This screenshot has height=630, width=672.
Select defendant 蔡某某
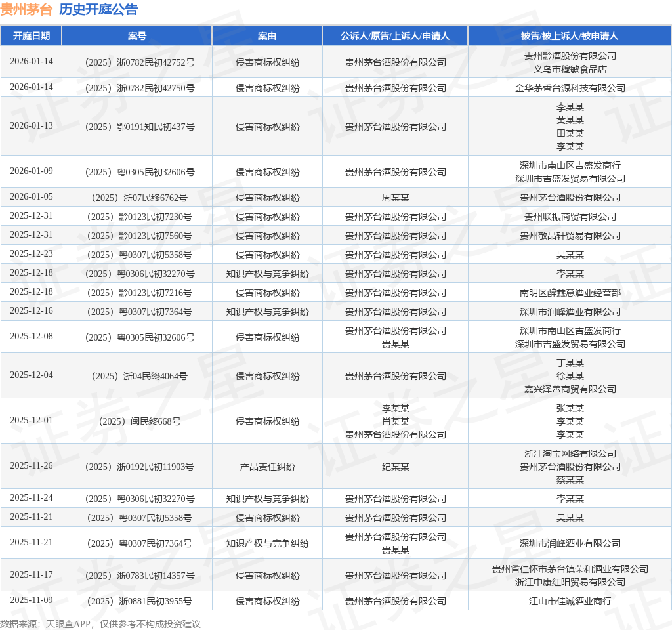(x=570, y=480)
